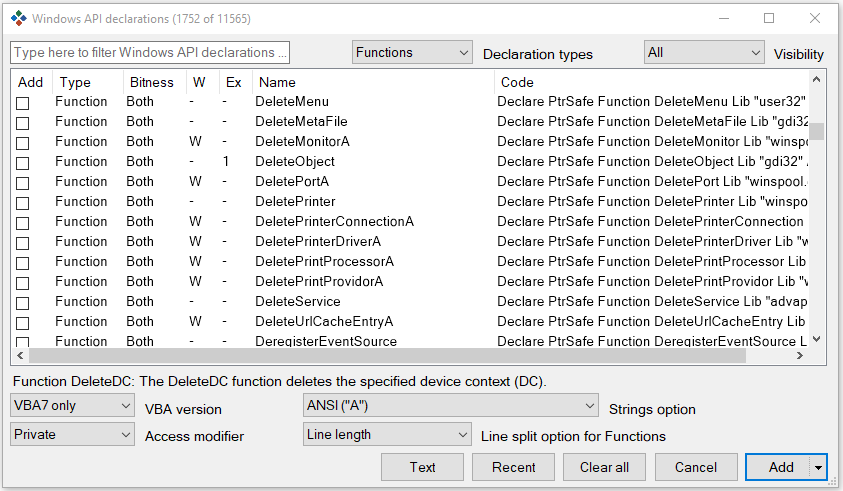Click the Text button
This screenshot has width=843, height=491.
423,467
